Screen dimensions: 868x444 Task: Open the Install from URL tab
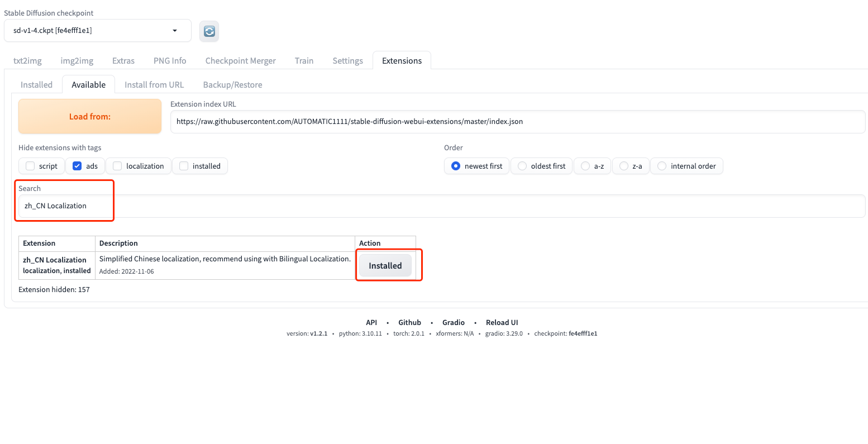click(154, 84)
